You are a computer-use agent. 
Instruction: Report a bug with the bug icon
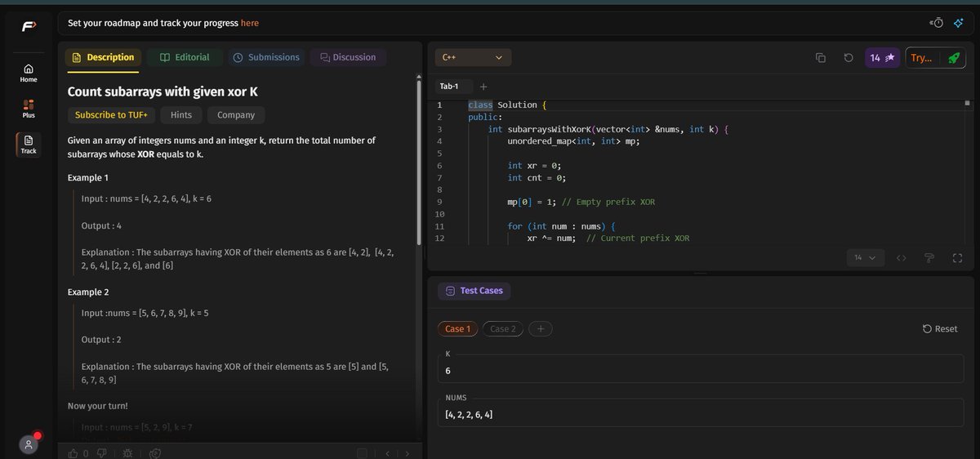click(x=127, y=453)
